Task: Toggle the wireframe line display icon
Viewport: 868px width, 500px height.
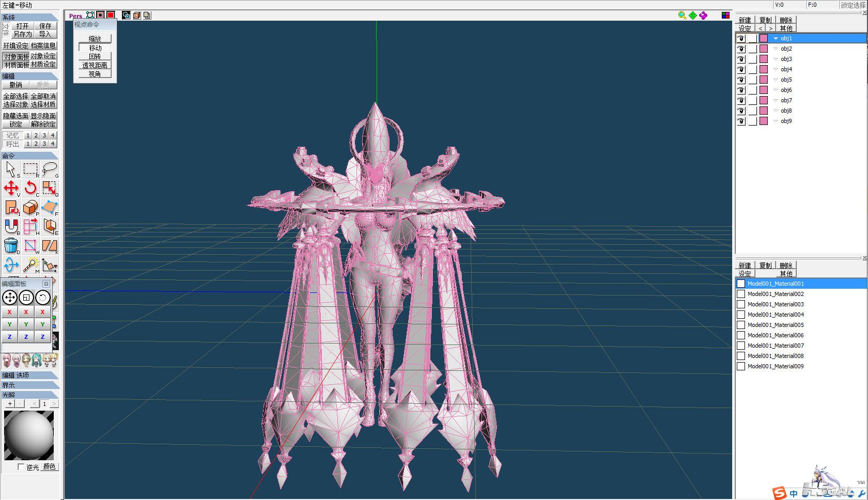Action: point(100,15)
